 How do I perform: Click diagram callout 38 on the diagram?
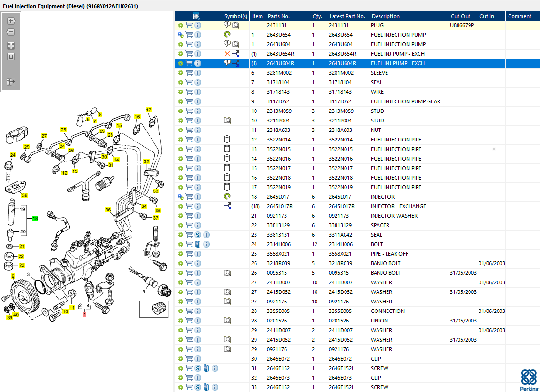(x=24, y=195)
